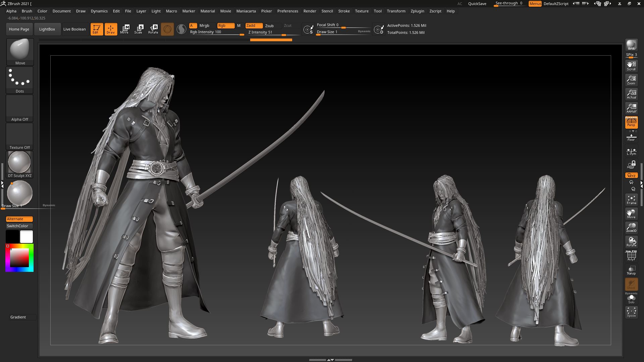Click the Zoom canvas icon
The height and width of the screenshot is (362, 644).
tap(631, 80)
